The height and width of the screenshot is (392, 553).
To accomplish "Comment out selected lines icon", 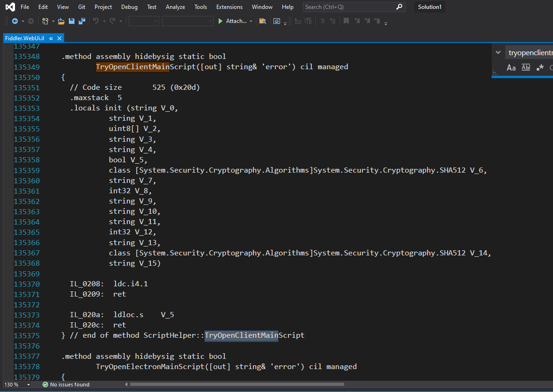I will point(322,21).
